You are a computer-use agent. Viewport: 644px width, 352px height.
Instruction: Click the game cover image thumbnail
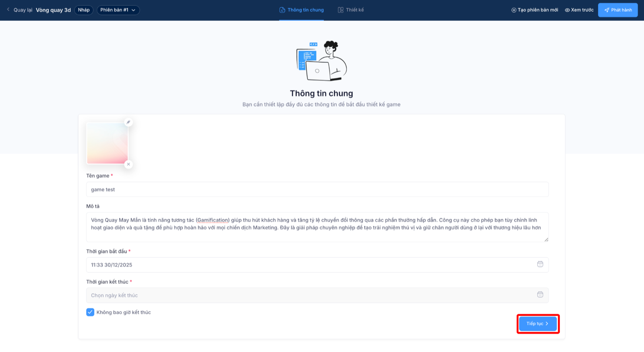point(107,143)
